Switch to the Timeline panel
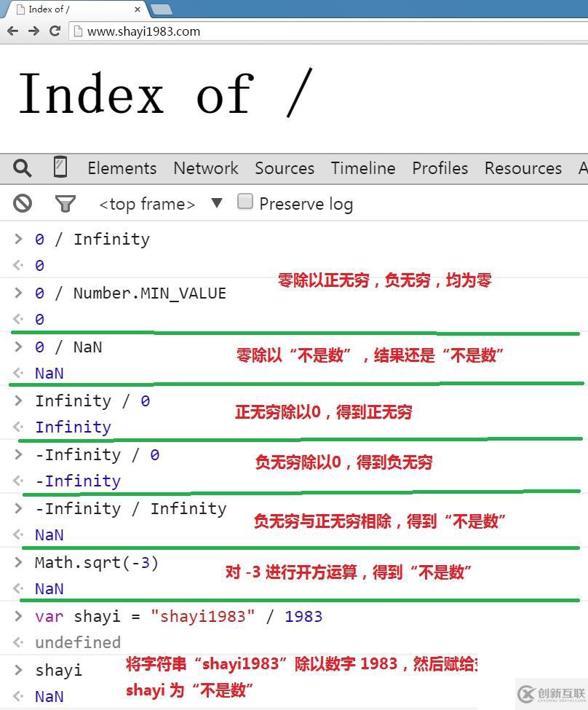588x710 pixels. (363, 168)
